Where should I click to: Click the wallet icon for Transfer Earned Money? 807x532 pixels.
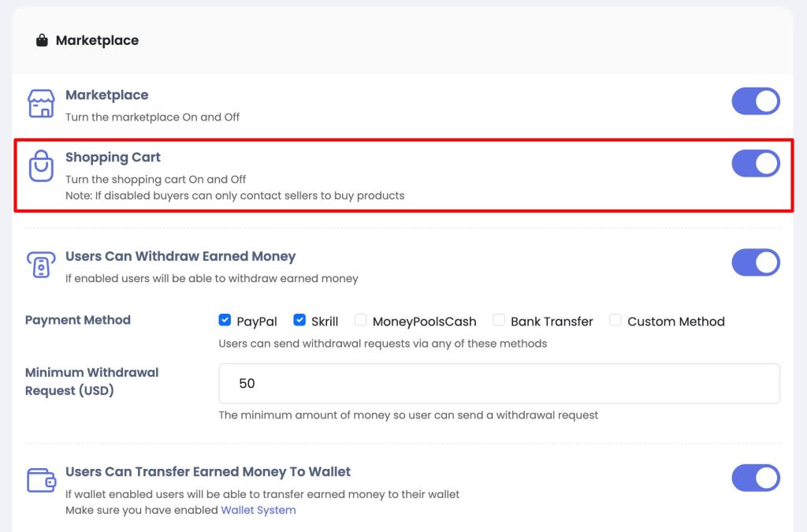[x=41, y=480]
